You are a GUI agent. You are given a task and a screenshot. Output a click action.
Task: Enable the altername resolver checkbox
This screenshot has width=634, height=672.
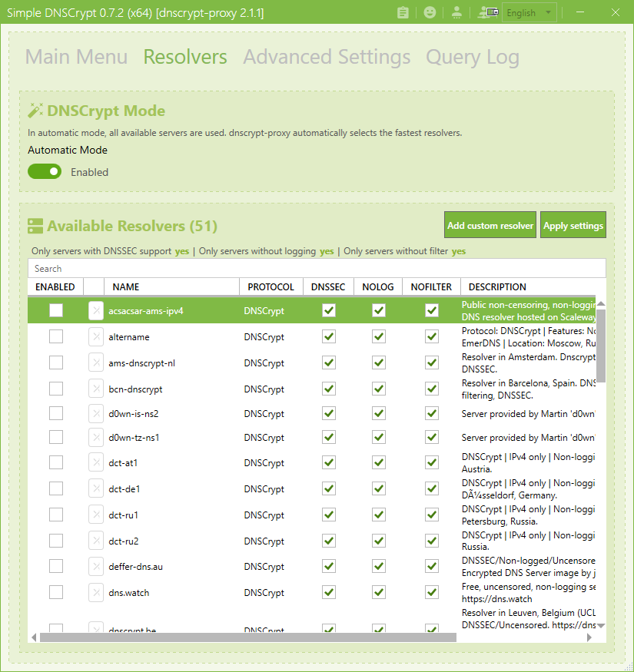pos(56,336)
